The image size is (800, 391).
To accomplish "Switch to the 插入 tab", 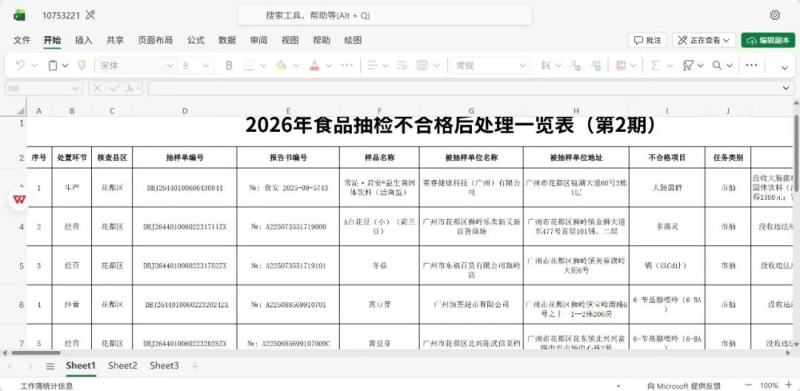I will (x=84, y=40).
